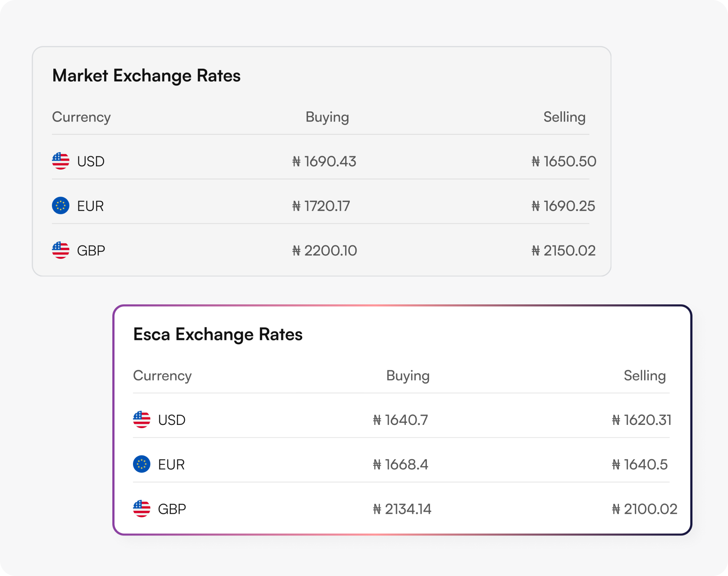Click the Selling column header in Market table

click(x=564, y=117)
